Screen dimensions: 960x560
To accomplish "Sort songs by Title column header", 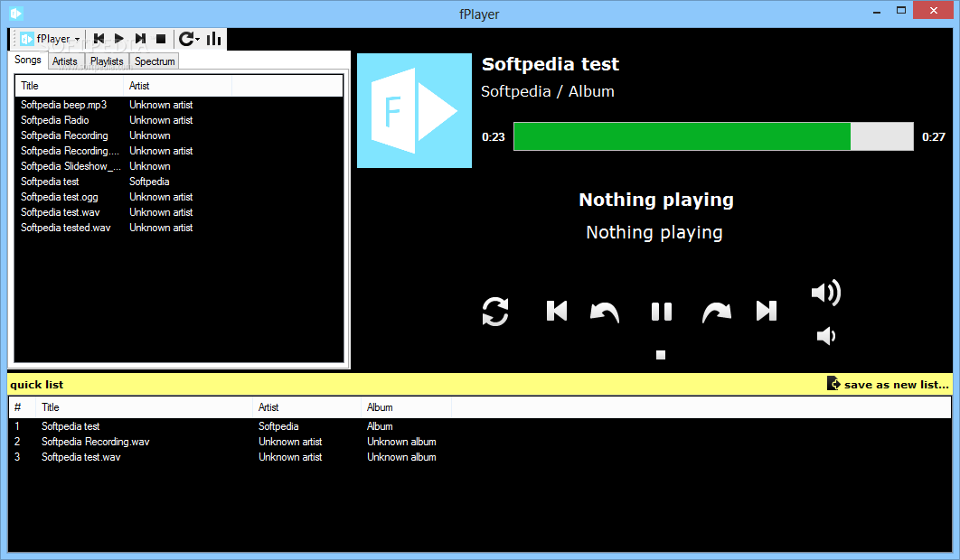I will (70, 86).
